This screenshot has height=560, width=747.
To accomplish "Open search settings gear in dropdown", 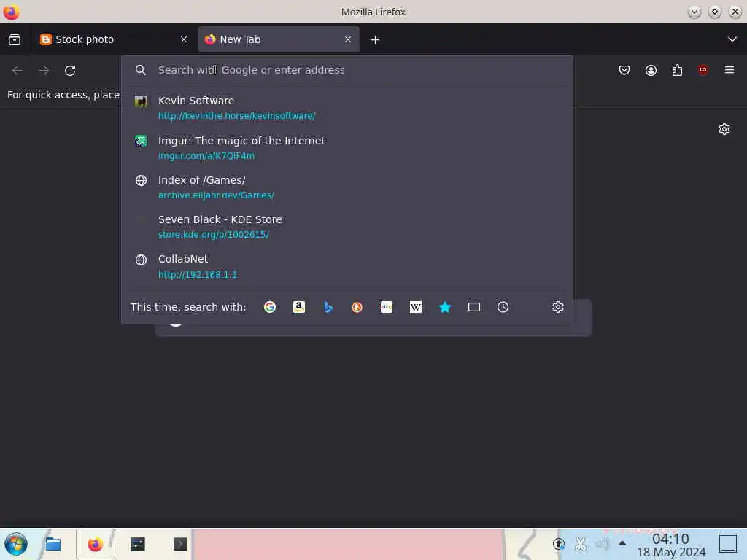I will pos(558,307).
